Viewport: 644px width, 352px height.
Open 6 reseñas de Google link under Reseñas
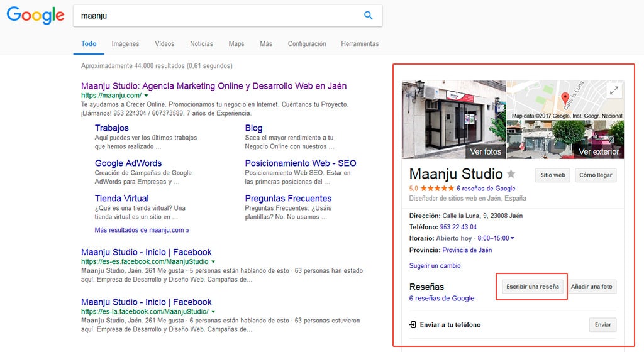(441, 298)
